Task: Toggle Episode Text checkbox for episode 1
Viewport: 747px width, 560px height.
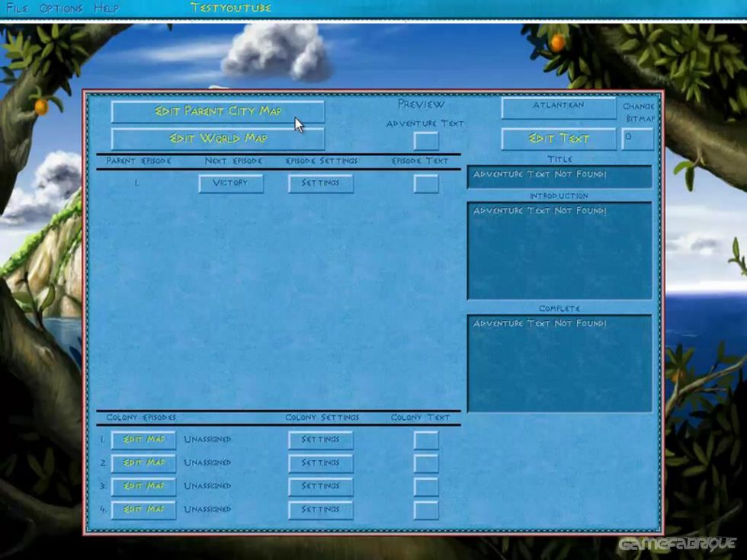Action: pos(426,184)
